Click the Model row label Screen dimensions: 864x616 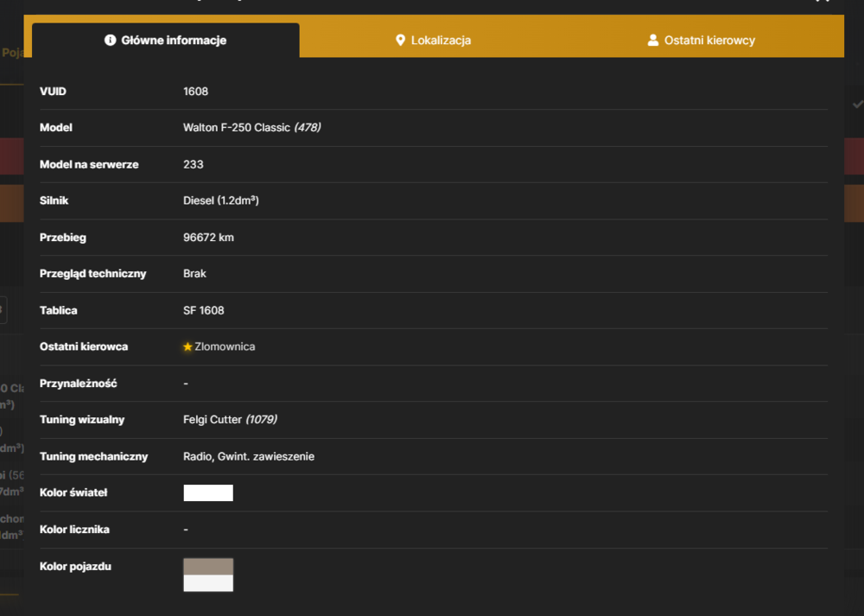coord(55,128)
